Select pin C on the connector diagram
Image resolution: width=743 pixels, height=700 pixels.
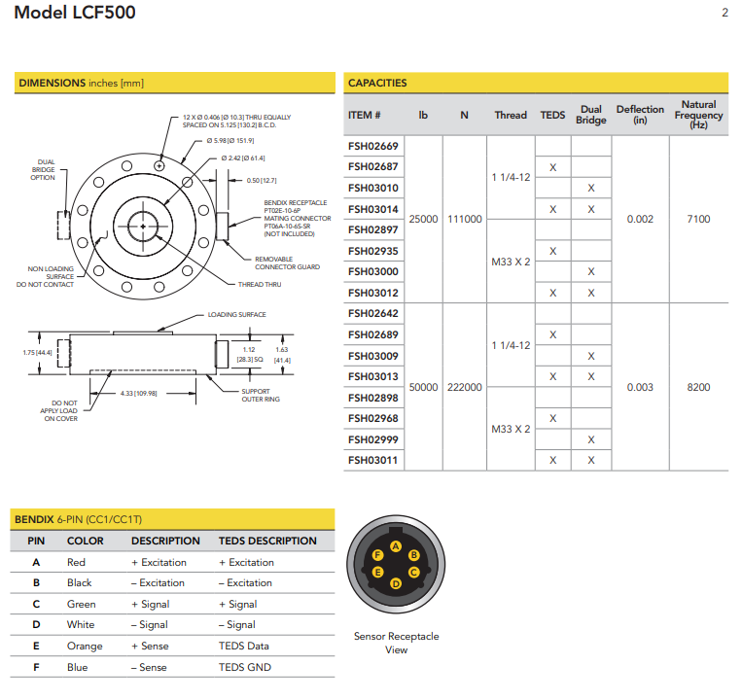pyautogui.click(x=413, y=573)
